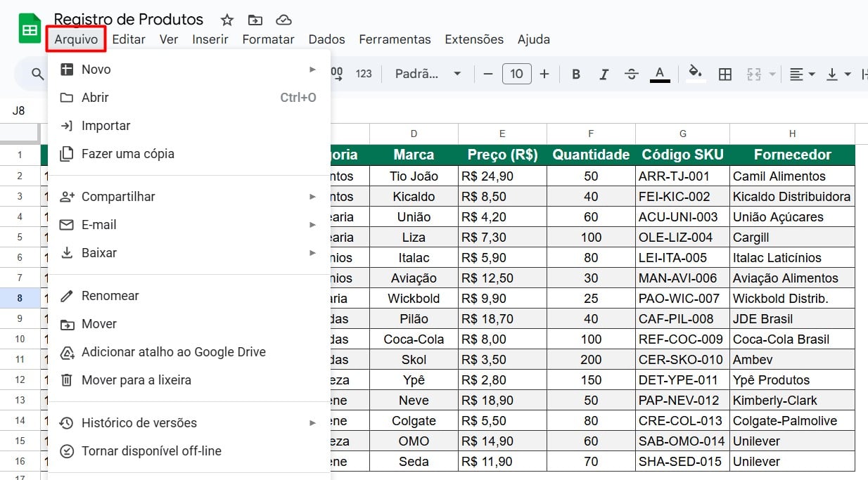The image size is (868, 480).
Task: Open the Ver menu
Action: [x=169, y=39]
